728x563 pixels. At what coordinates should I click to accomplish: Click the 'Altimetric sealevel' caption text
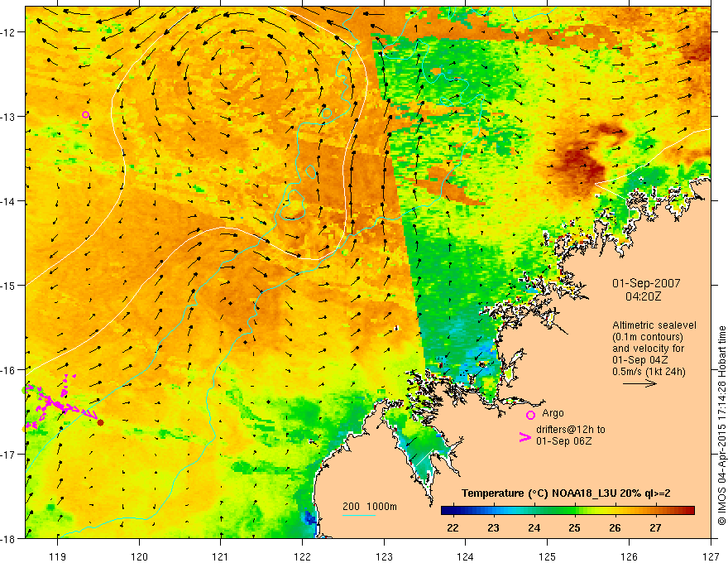[x=654, y=325]
